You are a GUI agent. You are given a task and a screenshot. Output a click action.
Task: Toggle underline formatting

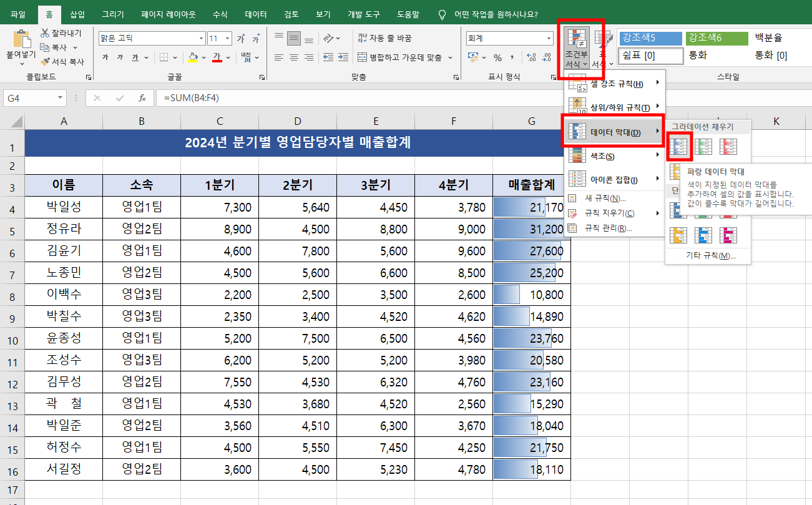click(x=135, y=57)
